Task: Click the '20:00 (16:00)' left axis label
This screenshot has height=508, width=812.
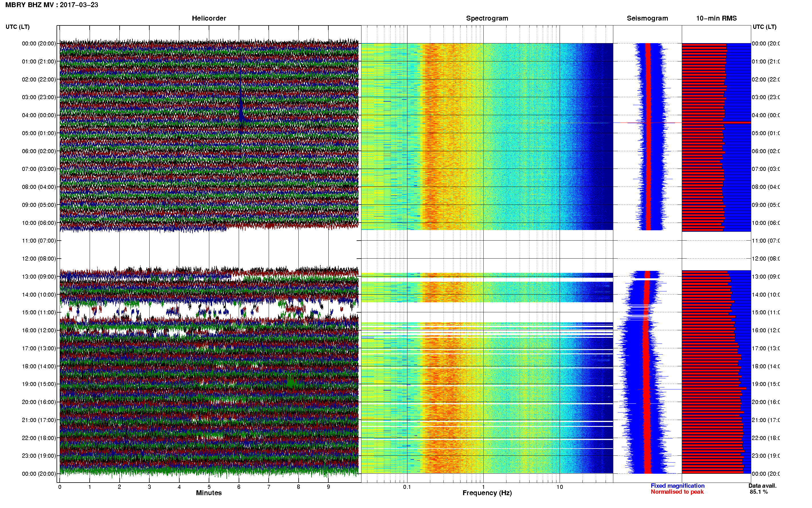Action: [x=39, y=402]
